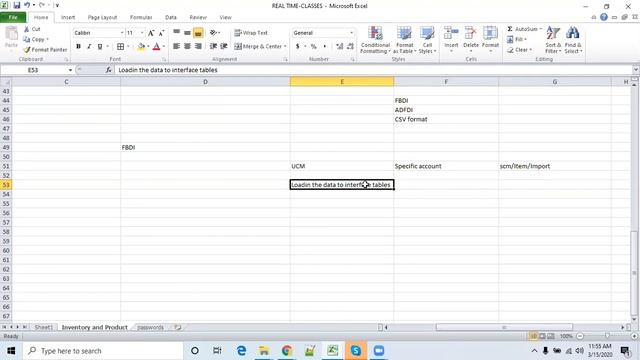
Task: Click the Fill Color bucket
Action: 141,47
